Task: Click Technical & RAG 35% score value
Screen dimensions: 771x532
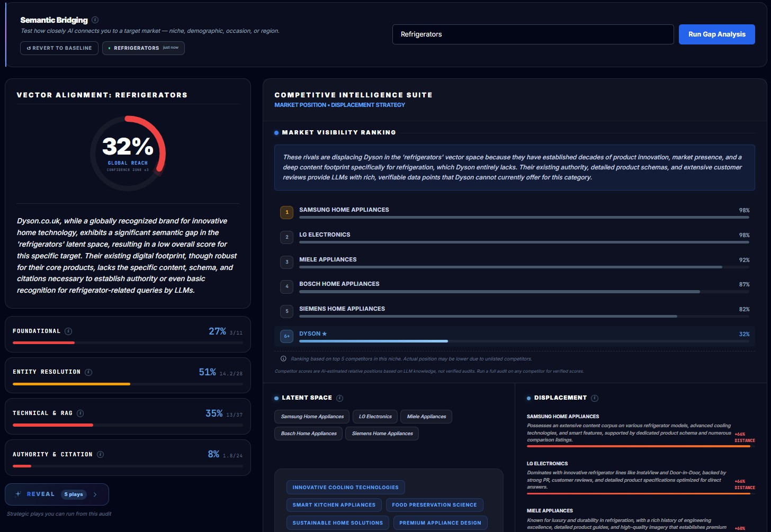Action: (x=214, y=413)
